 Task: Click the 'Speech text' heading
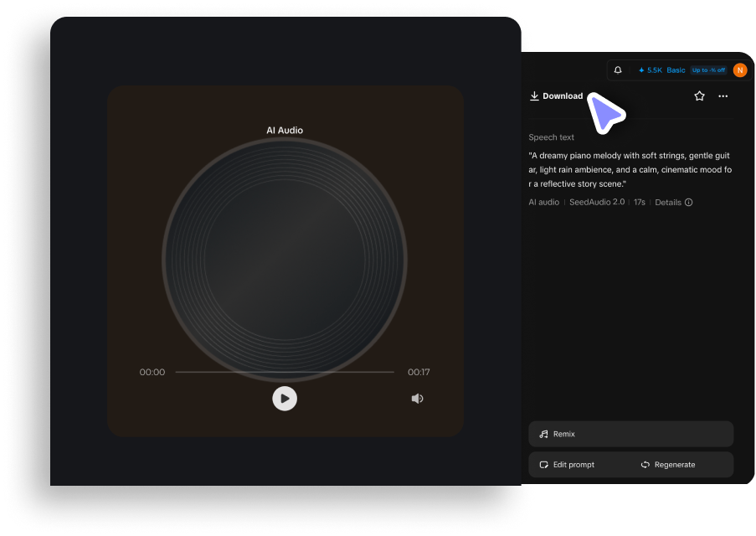(x=551, y=137)
